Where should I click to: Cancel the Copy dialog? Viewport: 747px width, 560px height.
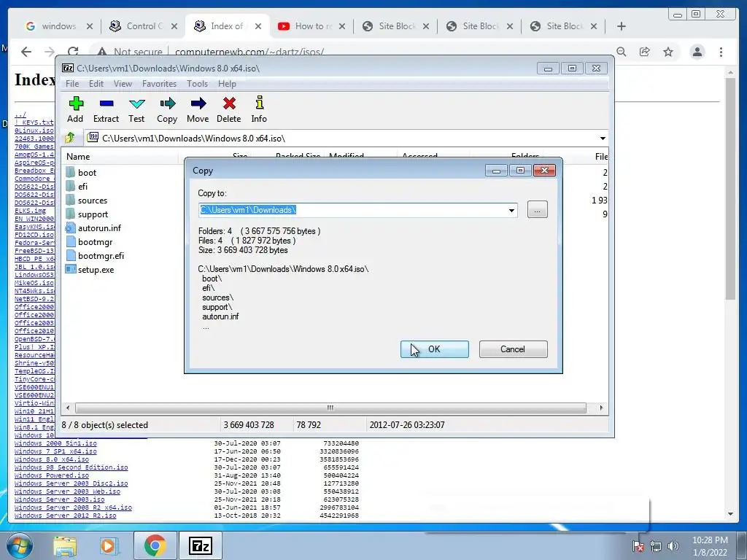513,349
